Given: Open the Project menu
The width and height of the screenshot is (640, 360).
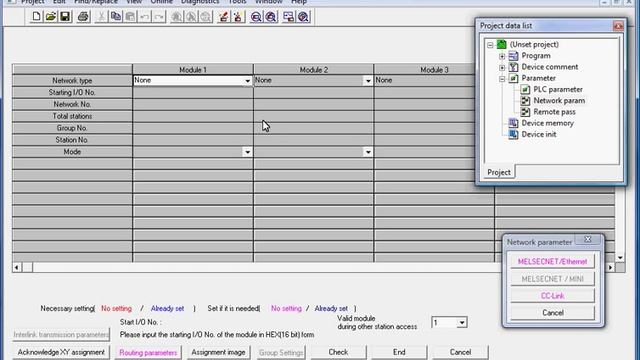Looking at the screenshot, I should 33,2.
